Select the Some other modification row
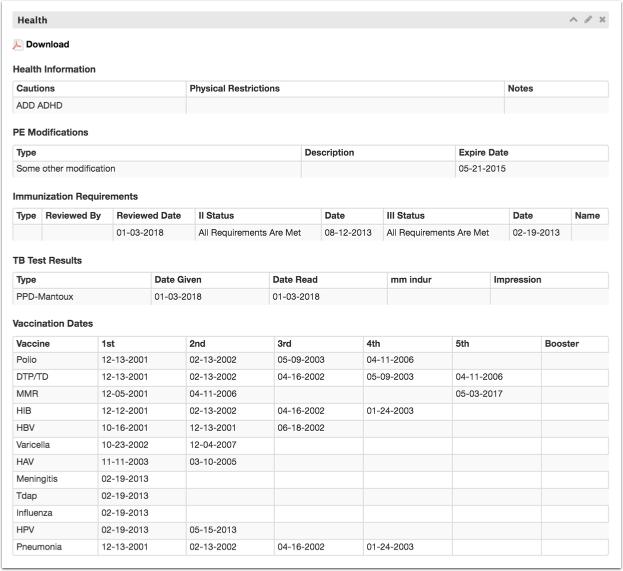 click(310, 169)
